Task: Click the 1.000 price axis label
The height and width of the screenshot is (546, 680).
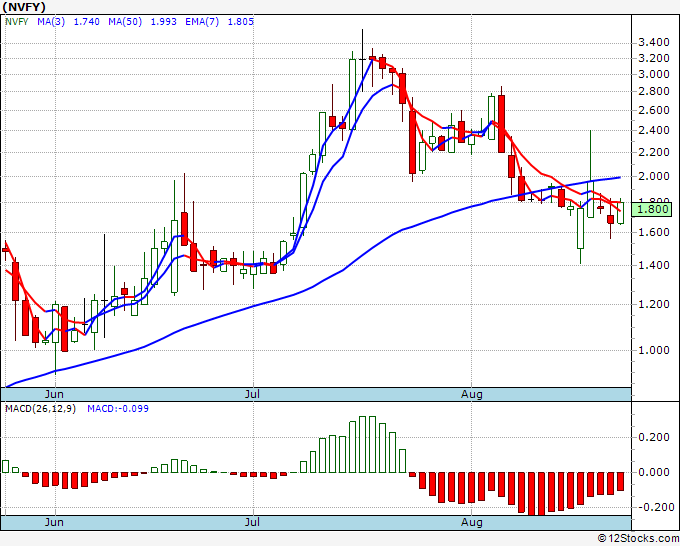Action: (x=654, y=350)
